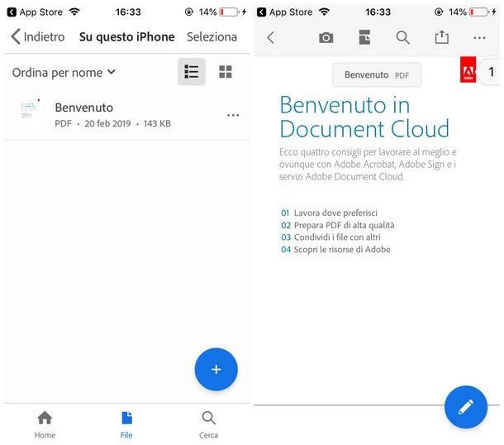Tap the Indietro back button
The width and height of the screenshot is (504, 445).
coord(38,36)
